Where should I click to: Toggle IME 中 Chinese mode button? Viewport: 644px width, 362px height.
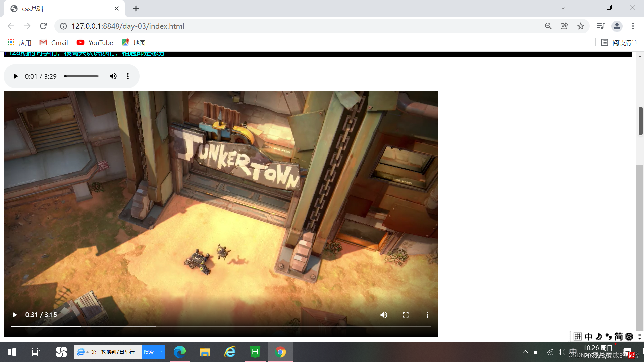tap(588, 336)
